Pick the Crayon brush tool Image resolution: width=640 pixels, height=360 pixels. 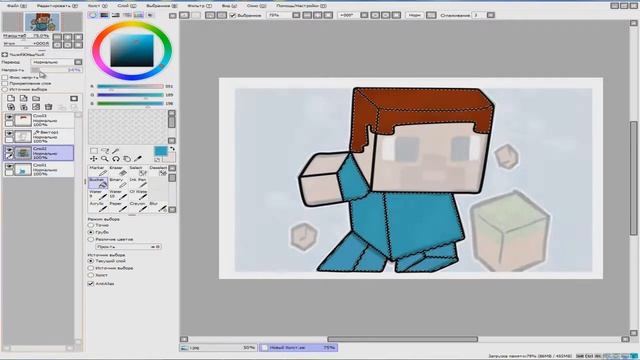coord(138,207)
